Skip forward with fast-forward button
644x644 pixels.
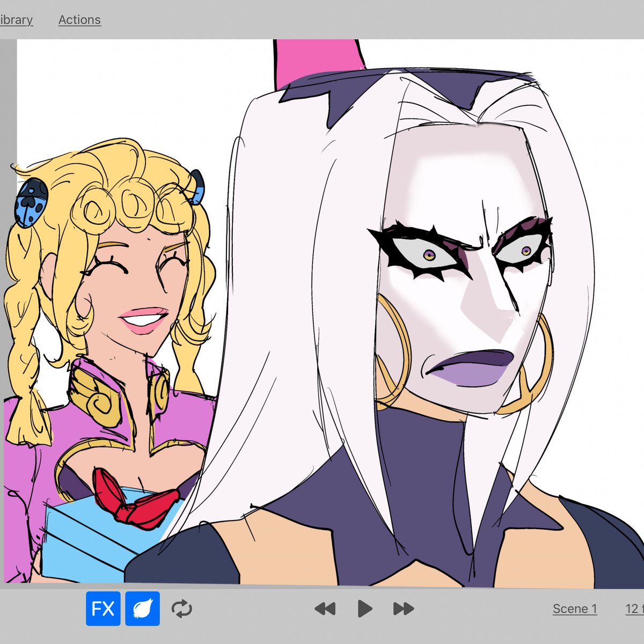(x=404, y=609)
